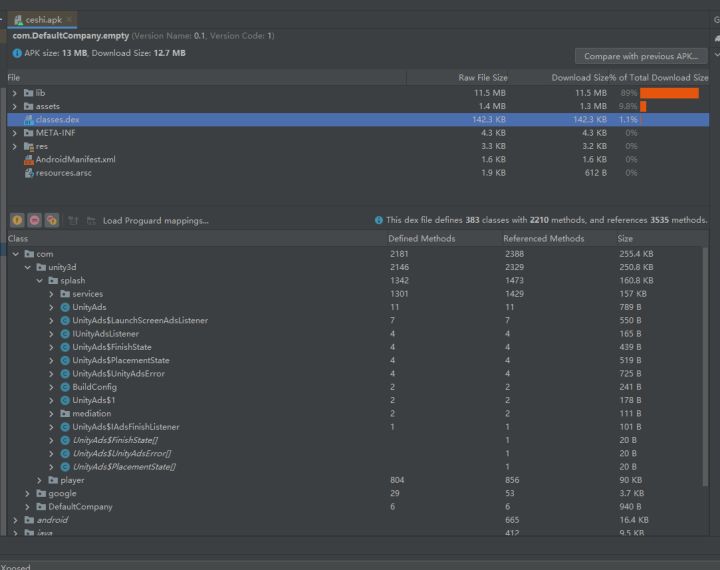Select the ceshi.apk tab

(x=43, y=20)
